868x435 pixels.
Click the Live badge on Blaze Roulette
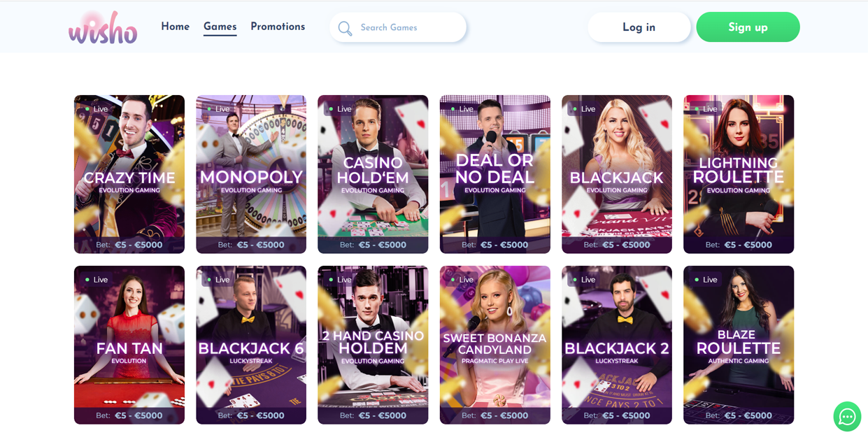(x=706, y=280)
